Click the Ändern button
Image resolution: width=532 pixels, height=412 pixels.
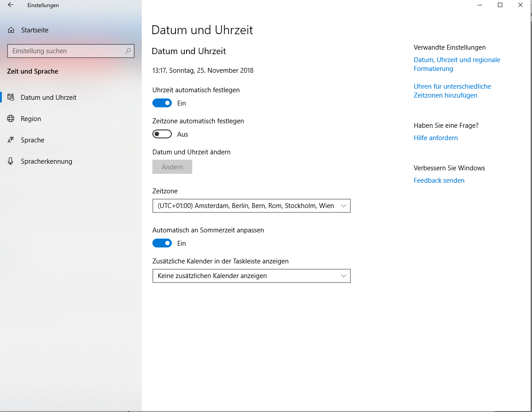click(x=172, y=167)
